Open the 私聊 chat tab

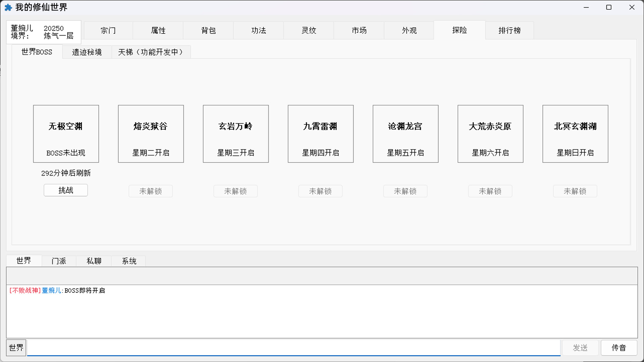[x=94, y=261]
